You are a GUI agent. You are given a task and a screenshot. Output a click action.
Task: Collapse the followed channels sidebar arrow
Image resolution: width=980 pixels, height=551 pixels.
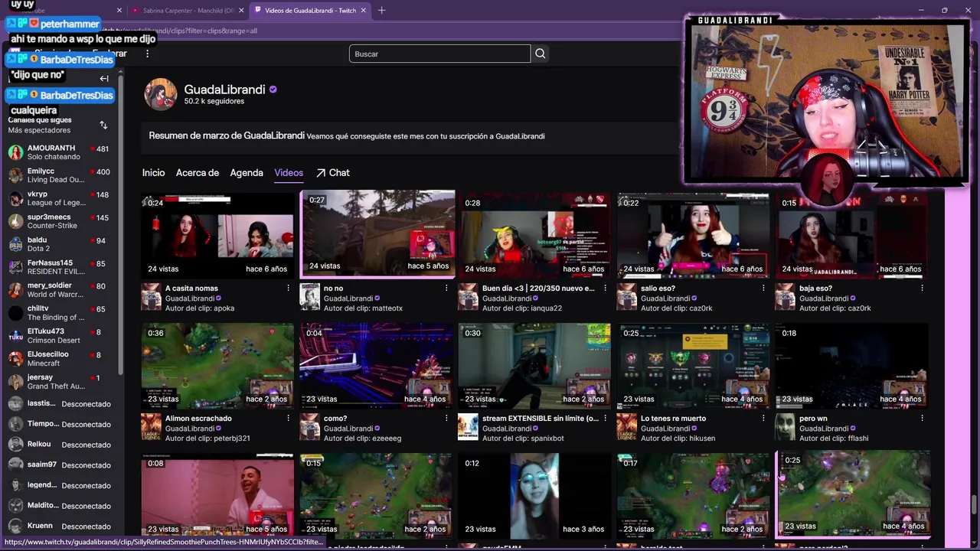point(104,78)
